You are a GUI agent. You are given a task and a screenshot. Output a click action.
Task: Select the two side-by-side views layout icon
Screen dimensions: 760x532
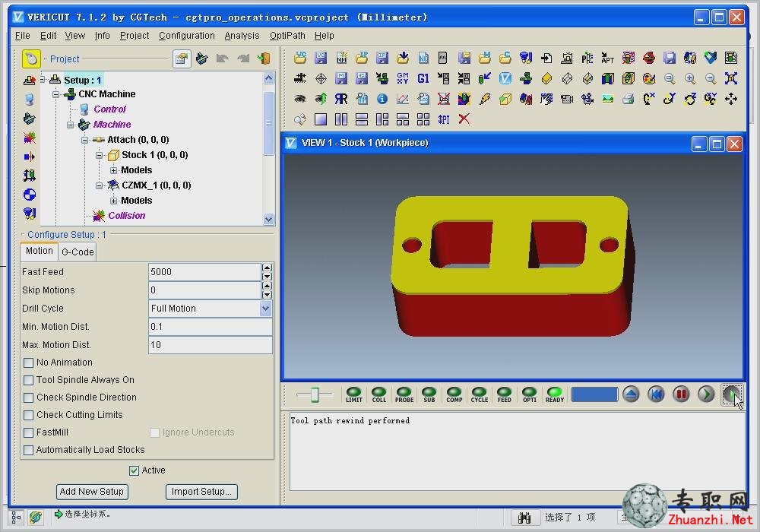(x=341, y=119)
